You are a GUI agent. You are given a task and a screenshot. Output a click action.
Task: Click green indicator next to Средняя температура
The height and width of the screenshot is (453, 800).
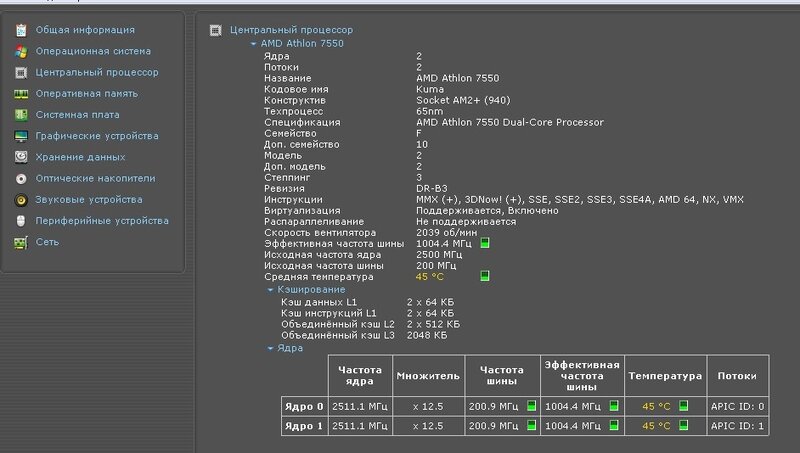pos(485,276)
